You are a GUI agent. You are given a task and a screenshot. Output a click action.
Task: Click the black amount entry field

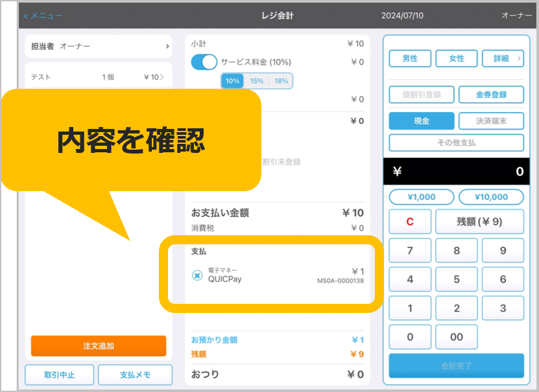pos(457,172)
